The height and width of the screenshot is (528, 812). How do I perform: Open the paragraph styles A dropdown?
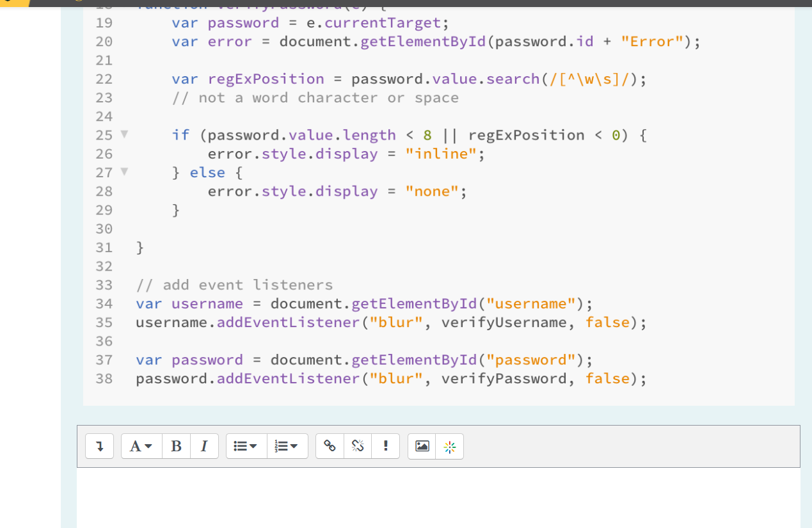coord(141,446)
